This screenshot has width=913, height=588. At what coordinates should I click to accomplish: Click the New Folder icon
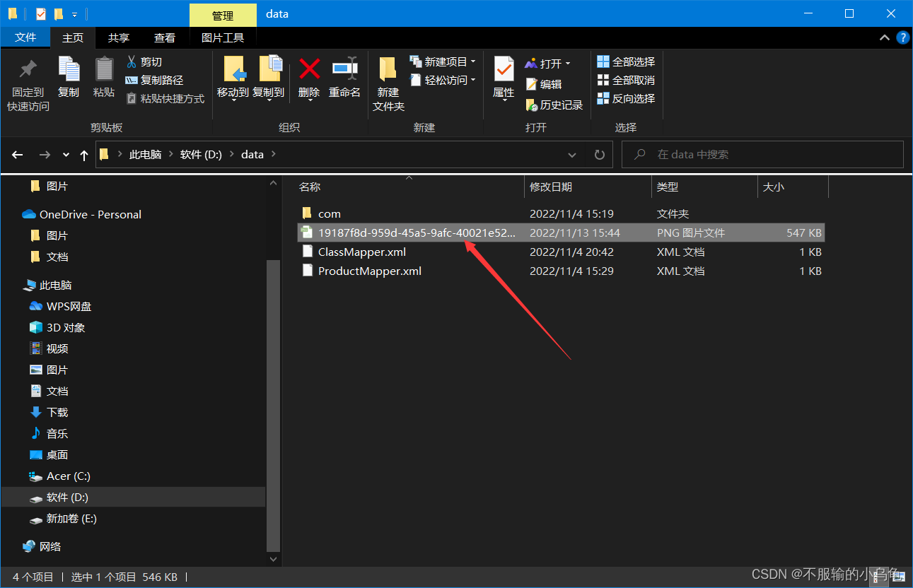[388, 69]
